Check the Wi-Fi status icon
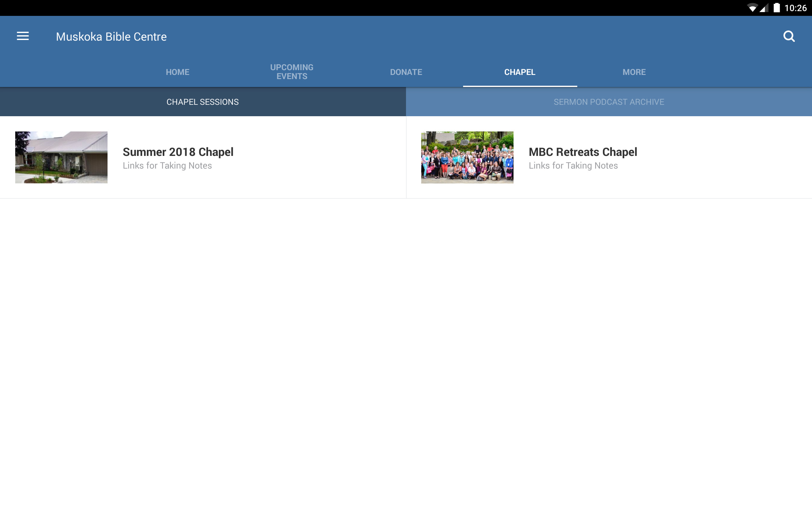 [x=752, y=8]
